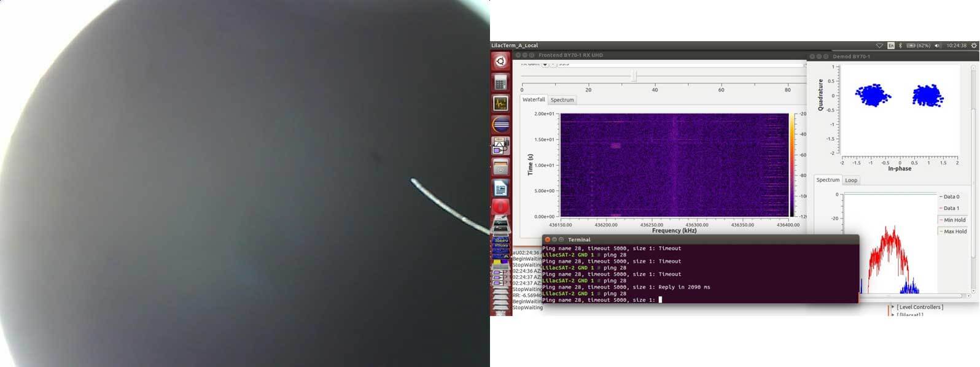This screenshot has height=367, width=980.
Task: Open the oscilloscope-style launcher icon in the dock
Action: (500, 103)
